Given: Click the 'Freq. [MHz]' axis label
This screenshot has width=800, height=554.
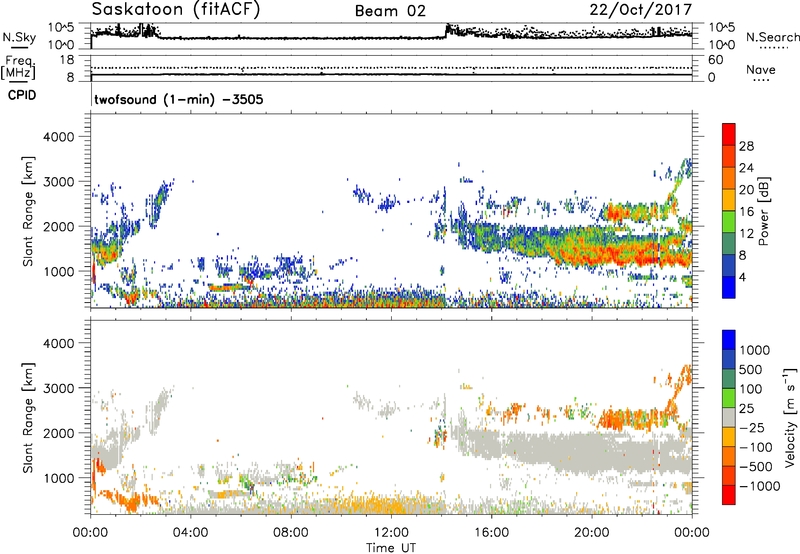Looking at the screenshot, I should [19, 67].
